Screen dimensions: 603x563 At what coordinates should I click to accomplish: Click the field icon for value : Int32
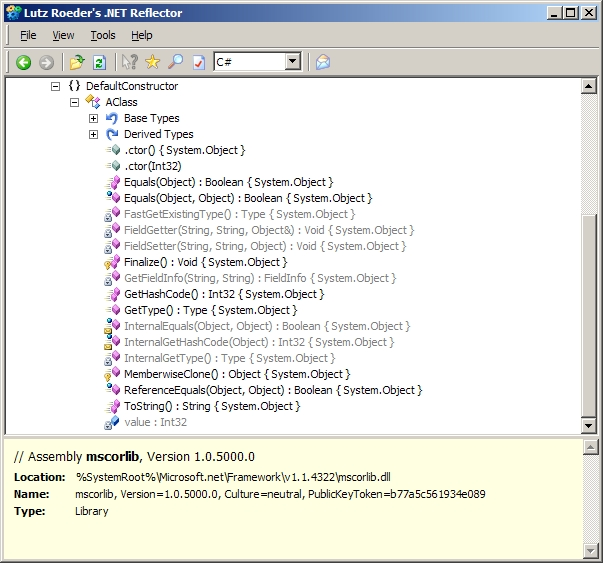112,422
